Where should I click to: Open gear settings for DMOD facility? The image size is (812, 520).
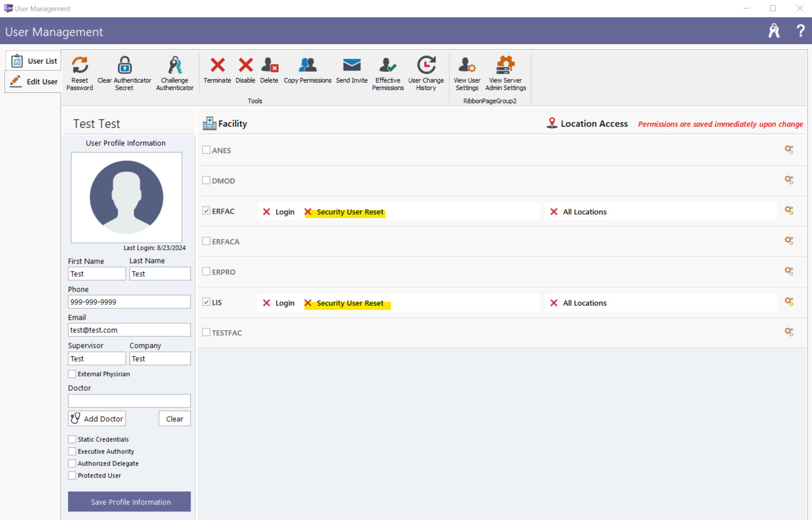[789, 180]
